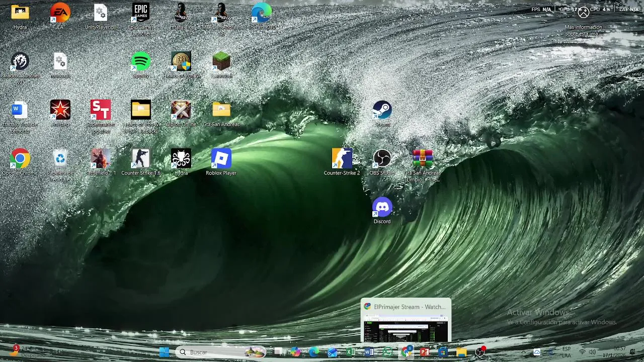Open the Minecraft Launcher shortcut
Screen dimensions: 644x362
221,65
